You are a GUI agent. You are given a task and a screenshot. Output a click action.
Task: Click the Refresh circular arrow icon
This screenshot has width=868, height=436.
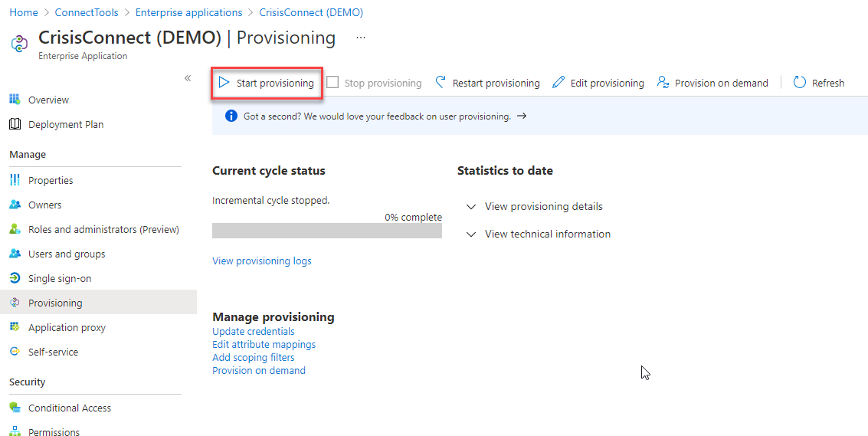pyautogui.click(x=799, y=83)
